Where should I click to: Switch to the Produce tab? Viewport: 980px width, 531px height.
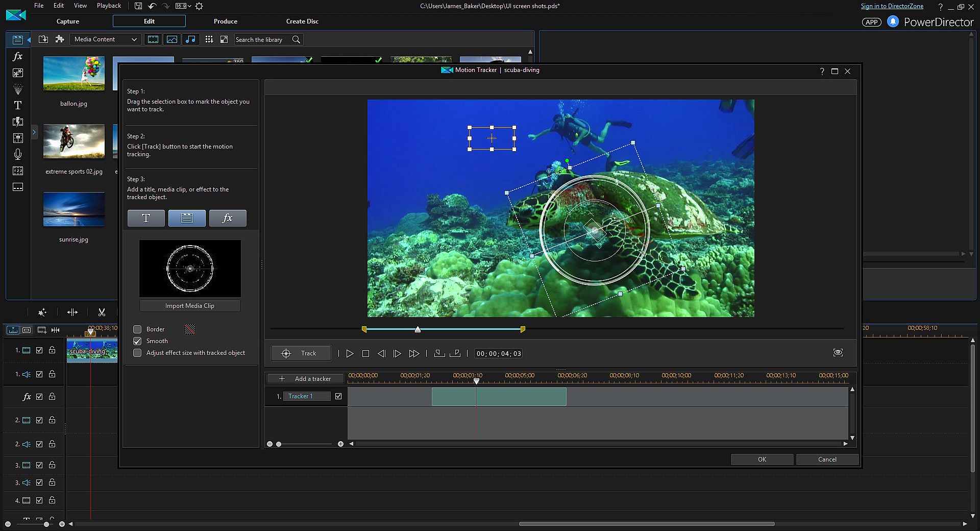coord(225,21)
